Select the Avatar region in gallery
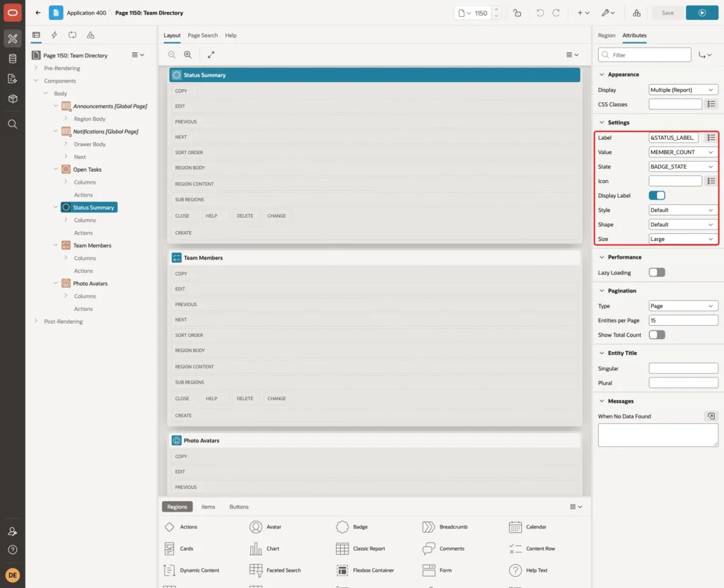Image resolution: width=724 pixels, height=588 pixels. coord(266,527)
